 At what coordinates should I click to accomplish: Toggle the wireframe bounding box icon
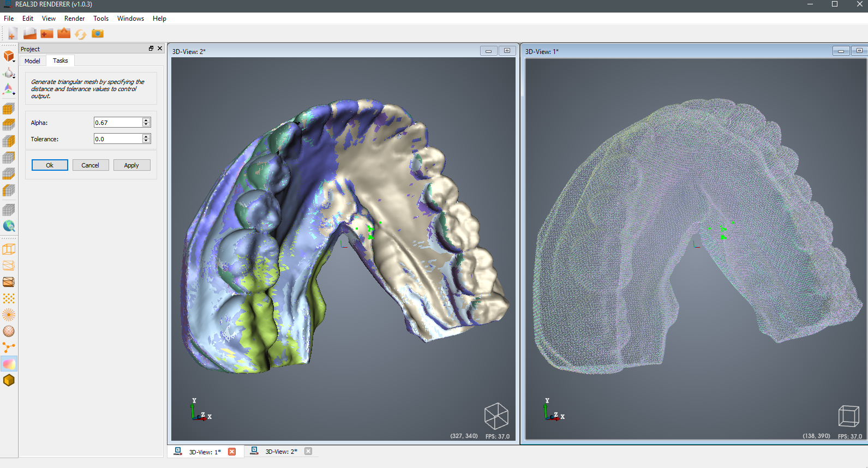[x=9, y=249]
